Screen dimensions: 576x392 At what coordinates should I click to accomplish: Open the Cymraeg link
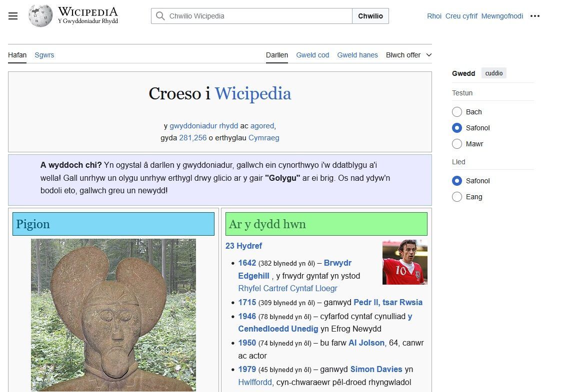click(264, 138)
